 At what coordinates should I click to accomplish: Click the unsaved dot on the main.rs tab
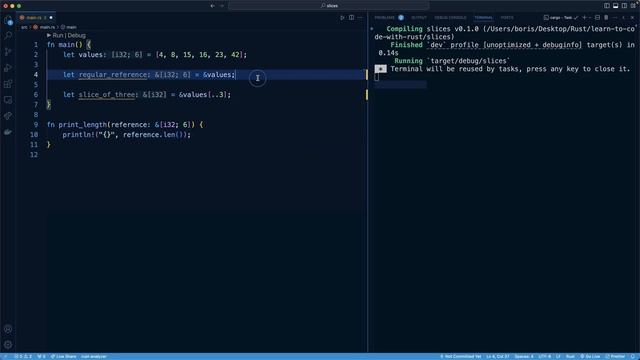[x=51, y=18]
